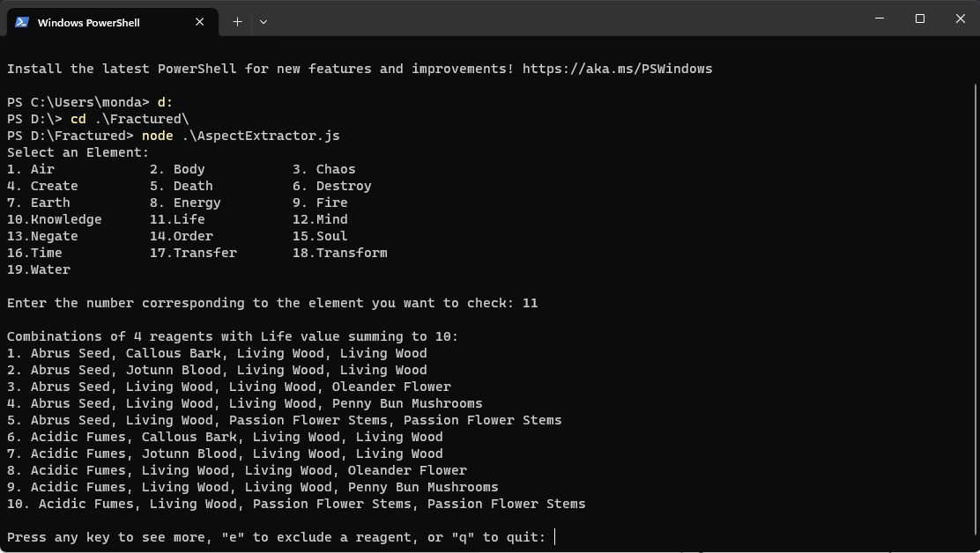This screenshot has height=553, width=980.
Task: Click the terminal vertical scrollbar
Action: (x=975, y=312)
